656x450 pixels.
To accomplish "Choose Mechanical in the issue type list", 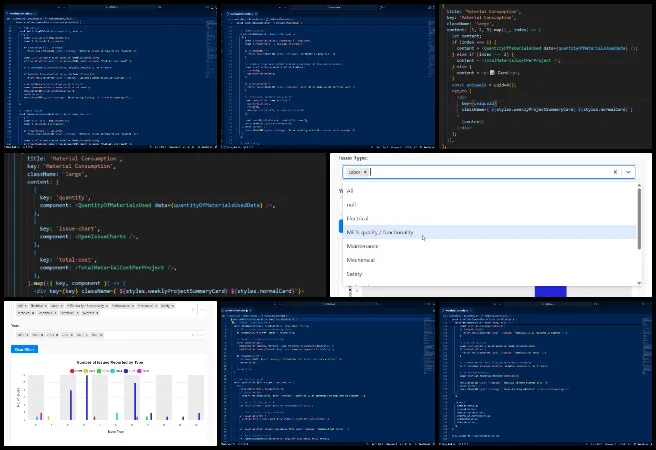I will pos(360,260).
